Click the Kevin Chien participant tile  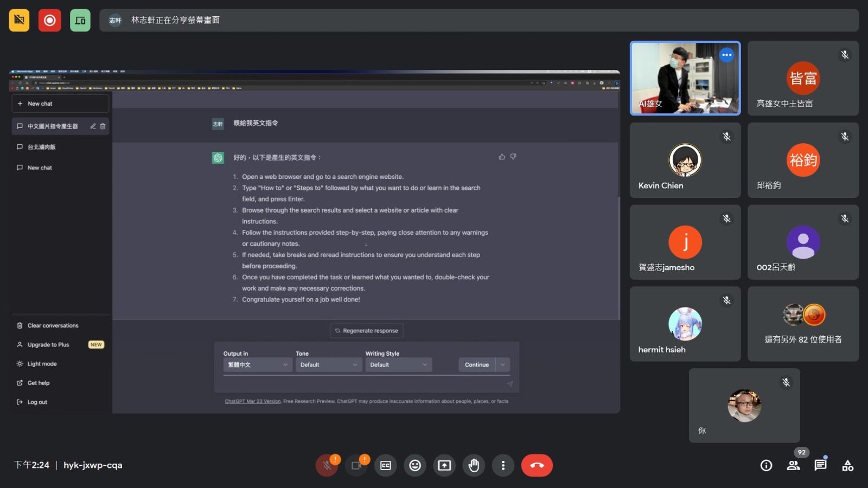coord(685,160)
